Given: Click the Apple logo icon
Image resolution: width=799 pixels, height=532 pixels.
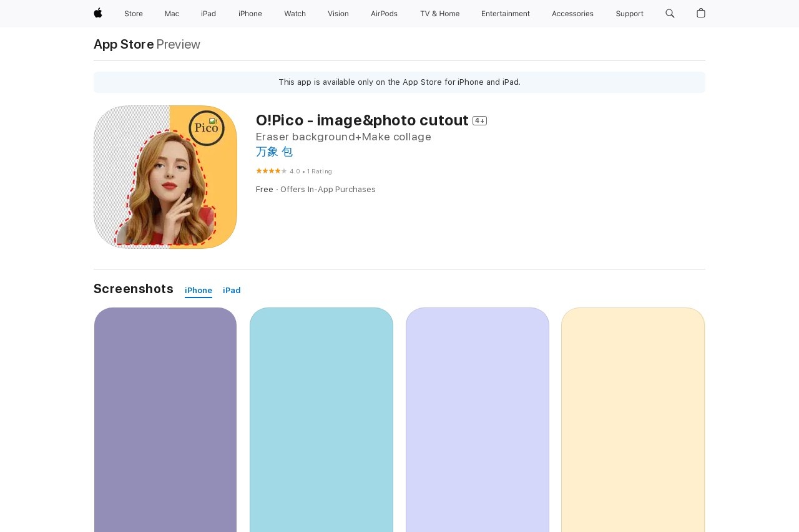Looking at the screenshot, I should coord(98,13).
